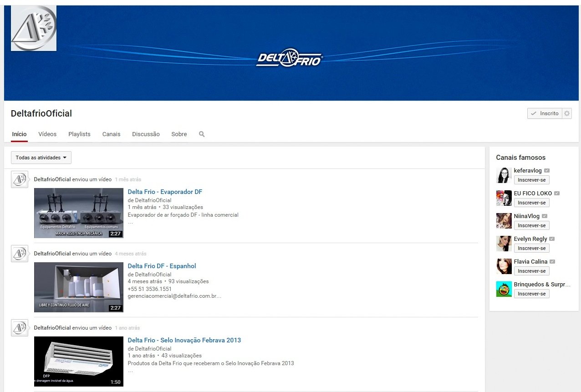This screenshot has height=392, width=581.
Task: Click 43 visualizações view count
Action: (x=181, y=356)
